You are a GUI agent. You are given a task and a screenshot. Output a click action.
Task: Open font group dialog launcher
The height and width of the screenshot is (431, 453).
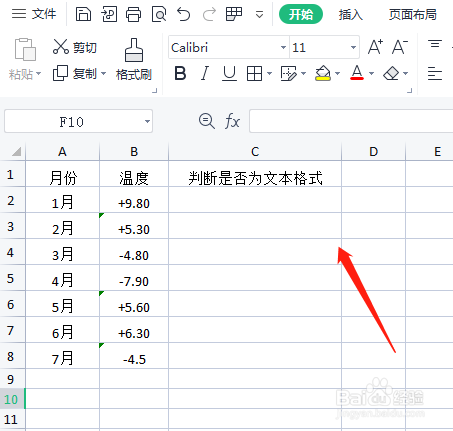coord(410,90)
